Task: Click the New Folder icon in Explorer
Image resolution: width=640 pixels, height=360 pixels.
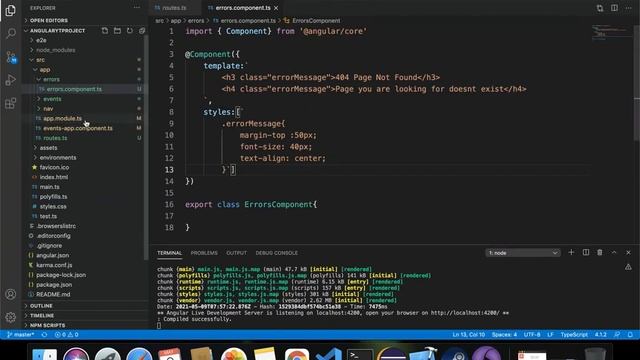Action: click(117, 31)
